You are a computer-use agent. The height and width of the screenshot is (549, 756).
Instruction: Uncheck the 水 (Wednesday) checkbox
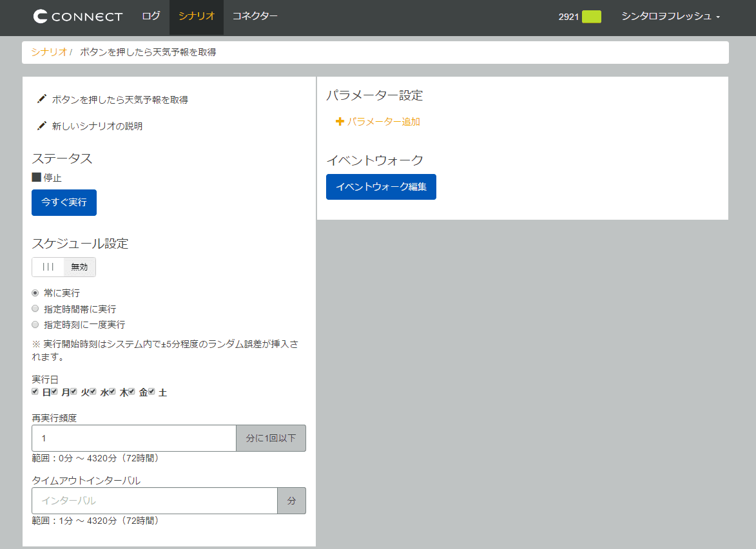pos(93,392)
